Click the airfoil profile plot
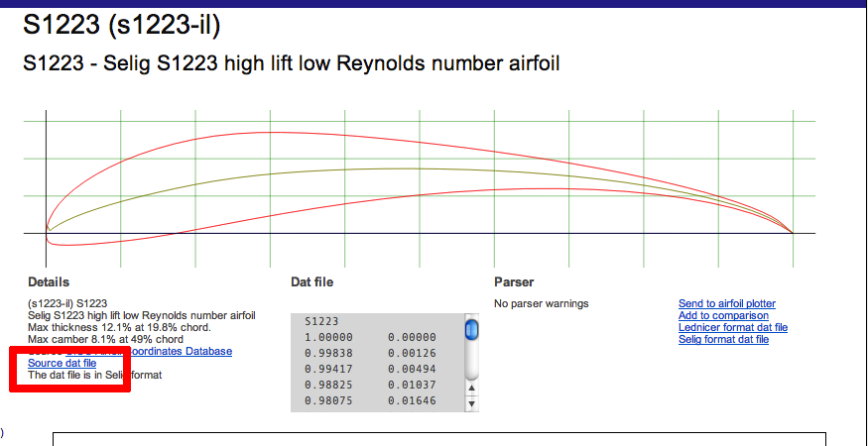 tap(419, 188)
